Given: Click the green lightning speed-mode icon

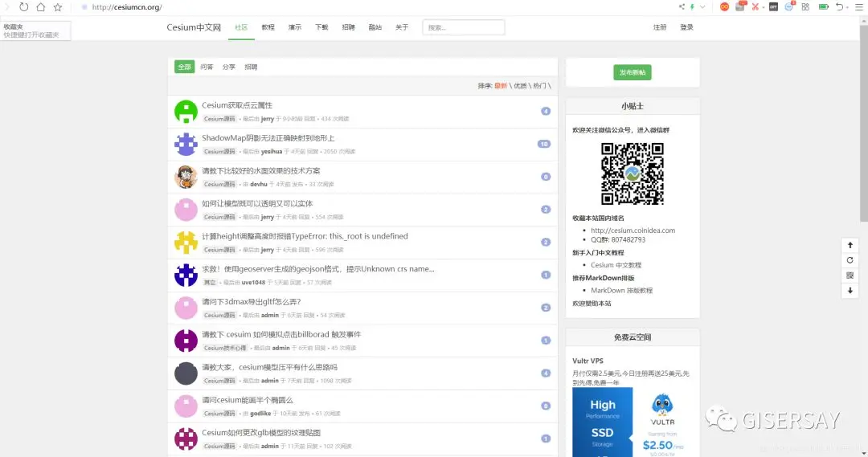Looking at the screenshot, I should click(692, 6).
